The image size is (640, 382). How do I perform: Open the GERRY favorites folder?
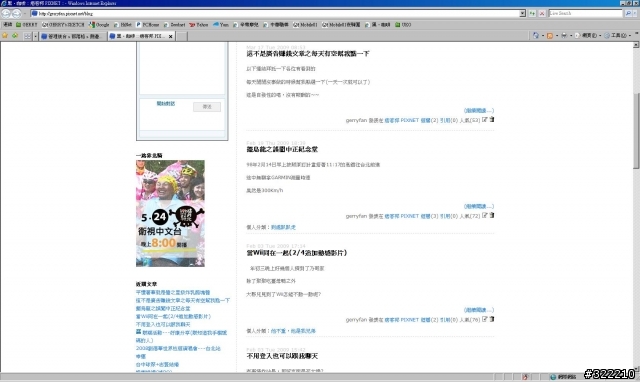(x=27, y=25)
